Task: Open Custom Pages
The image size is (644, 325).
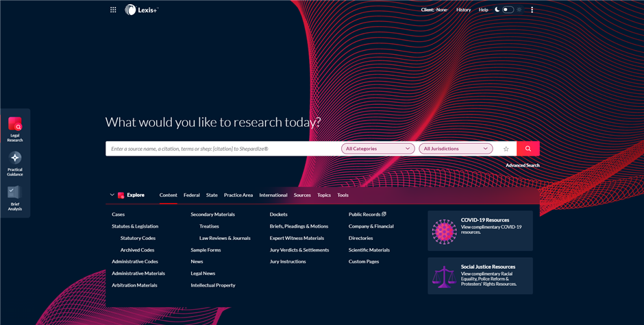Action: [x=364, y=261]
